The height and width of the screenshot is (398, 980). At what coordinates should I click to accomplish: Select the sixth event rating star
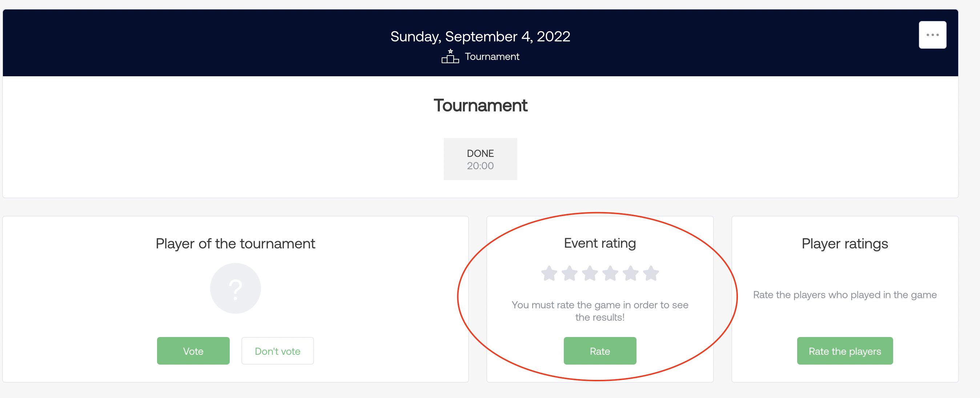tap(651, 273)
